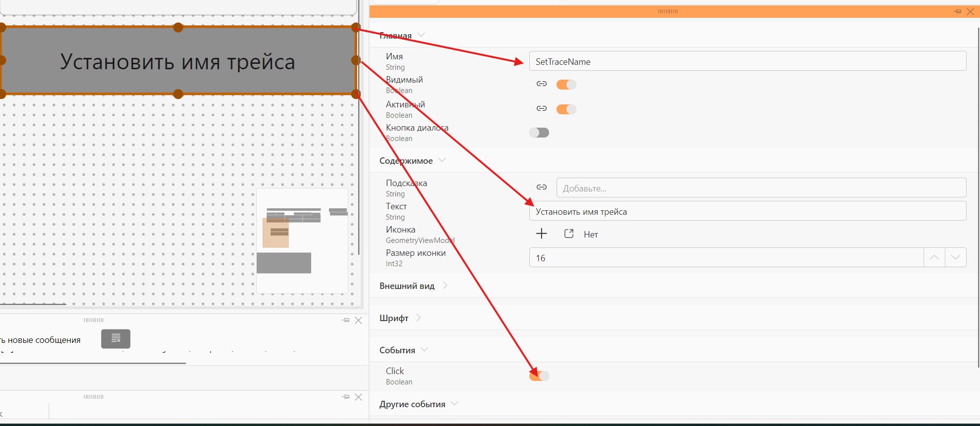Click the link icon next to Активный

pyautogui.click(x=542, y=109)
